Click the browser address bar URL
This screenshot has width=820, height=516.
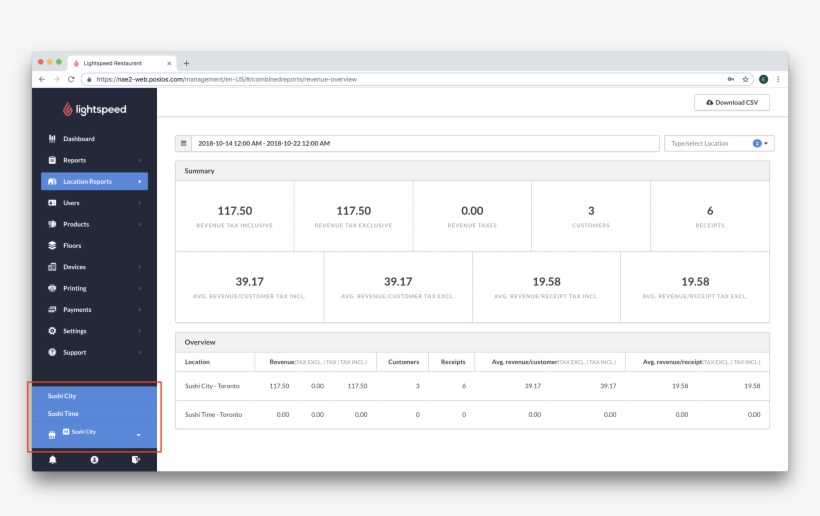click(226, 79)
